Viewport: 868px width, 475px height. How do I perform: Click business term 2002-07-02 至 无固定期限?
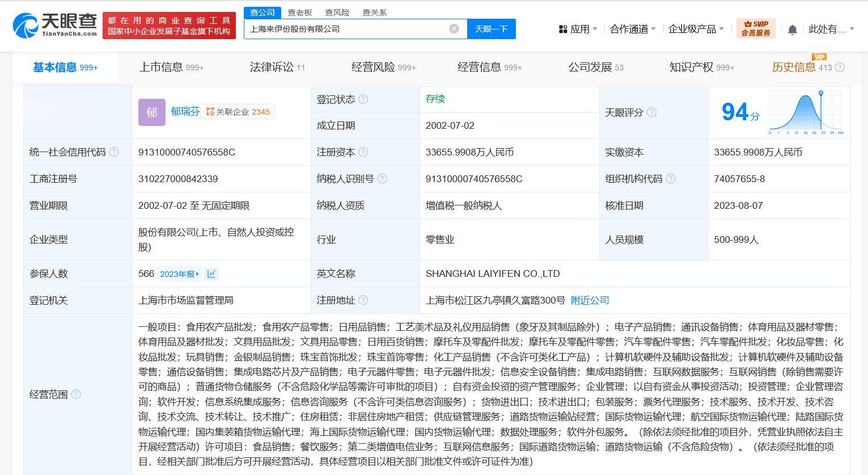click(194, 205)
